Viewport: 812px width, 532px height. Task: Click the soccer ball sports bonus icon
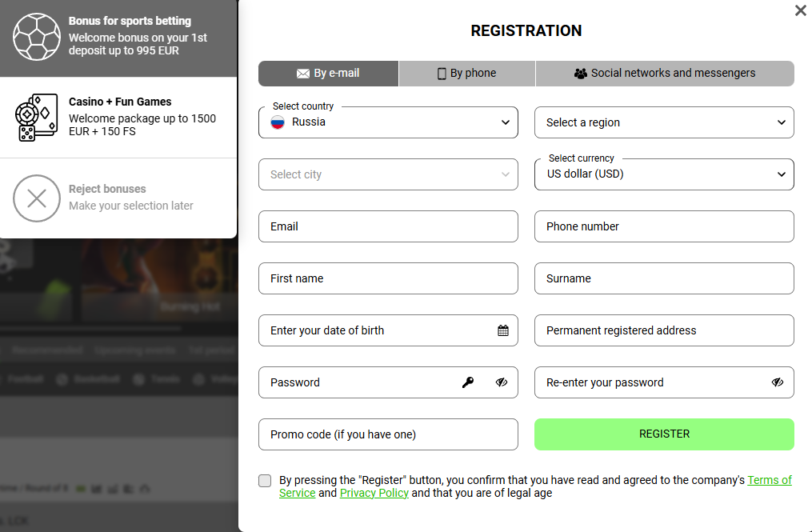pyautogui.click(x=37, y=36)
